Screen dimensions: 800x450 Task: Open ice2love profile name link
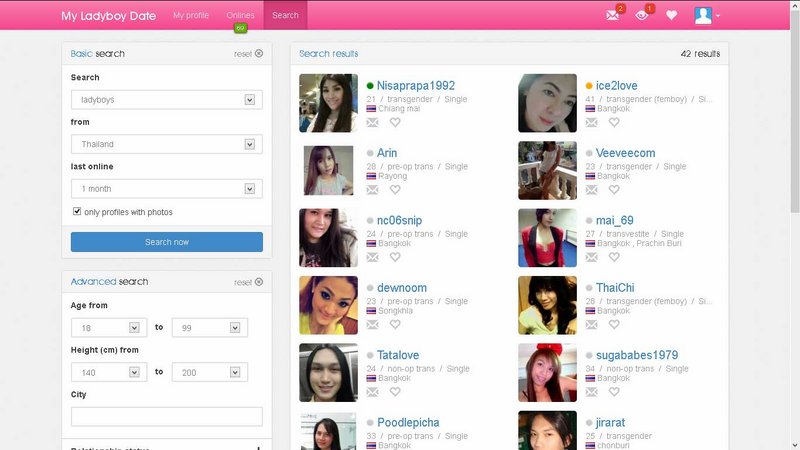coord(616,86)
